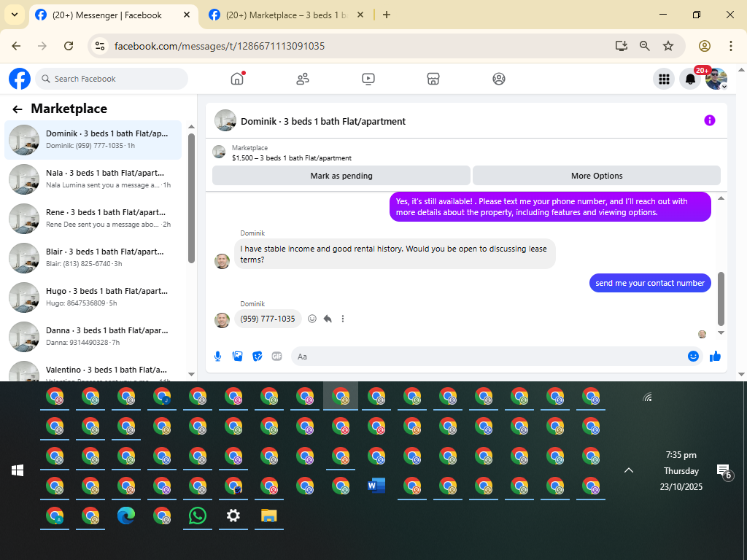Open a new browser tab
Screen dimensions: 747x560
click(387, 15)
